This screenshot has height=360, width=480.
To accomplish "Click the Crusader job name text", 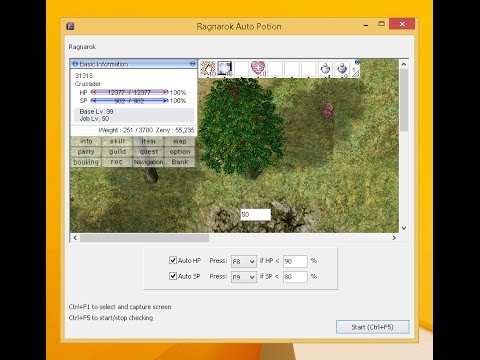I will pos(88,84).
